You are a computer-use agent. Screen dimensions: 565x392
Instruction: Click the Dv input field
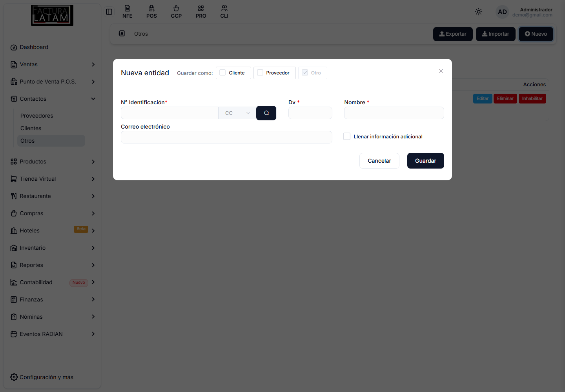(x=310, y=113)
